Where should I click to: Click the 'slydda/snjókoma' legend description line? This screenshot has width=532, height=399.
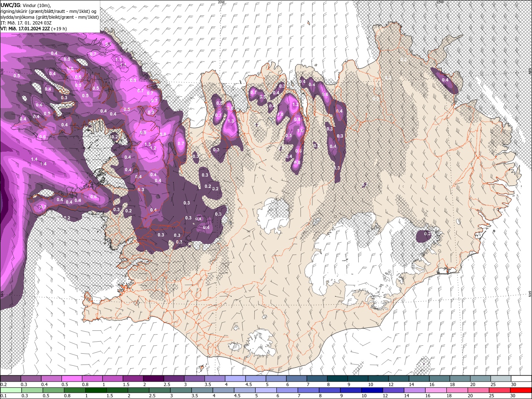pos(49,17)
